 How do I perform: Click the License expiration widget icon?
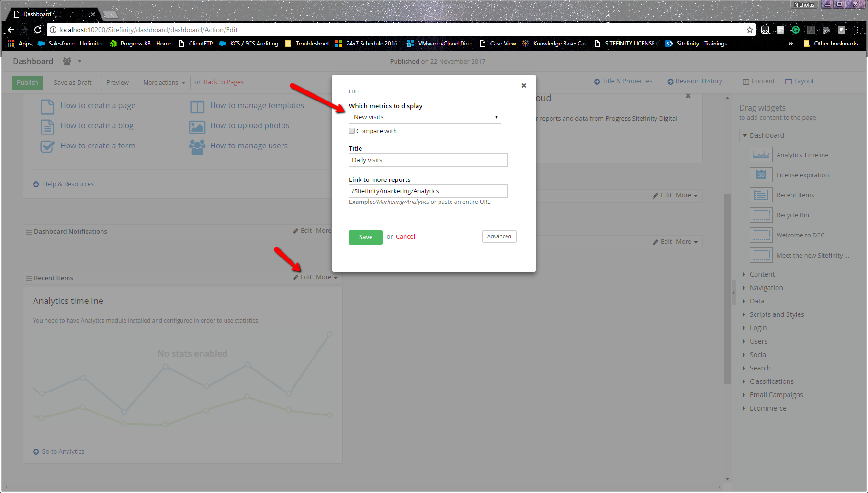(761, 175)
